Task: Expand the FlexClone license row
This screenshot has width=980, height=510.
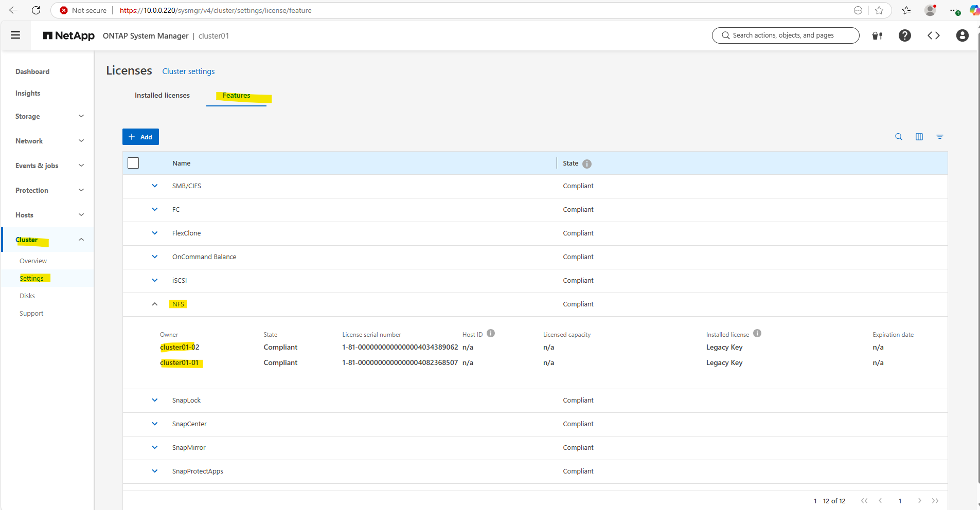Action: pyautogui.click(x=155, y=233)
